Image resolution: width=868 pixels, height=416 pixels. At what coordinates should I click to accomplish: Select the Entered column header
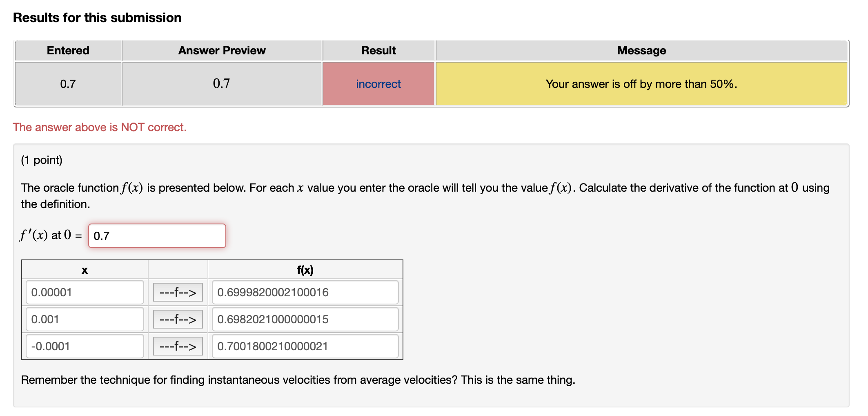68,50
